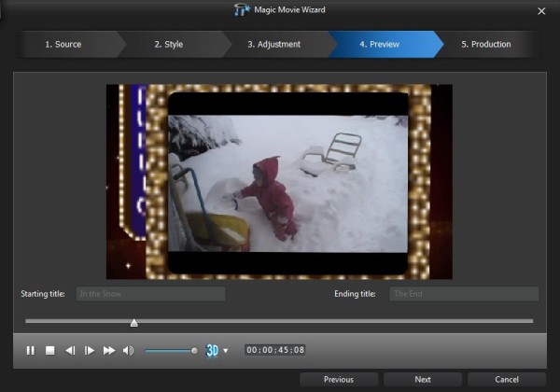Screen dimensions: 560x392
Task: Click the fast forward button
Action: [109, 350]
